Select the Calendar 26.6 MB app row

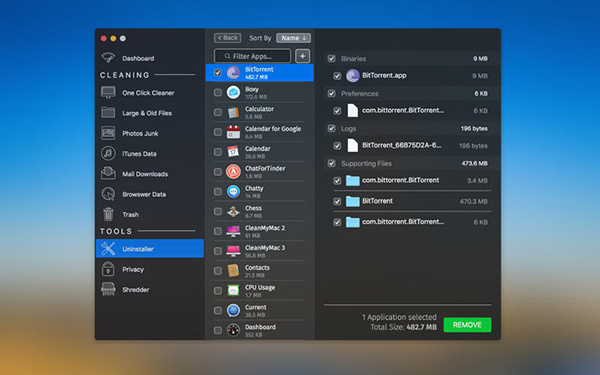260,152
